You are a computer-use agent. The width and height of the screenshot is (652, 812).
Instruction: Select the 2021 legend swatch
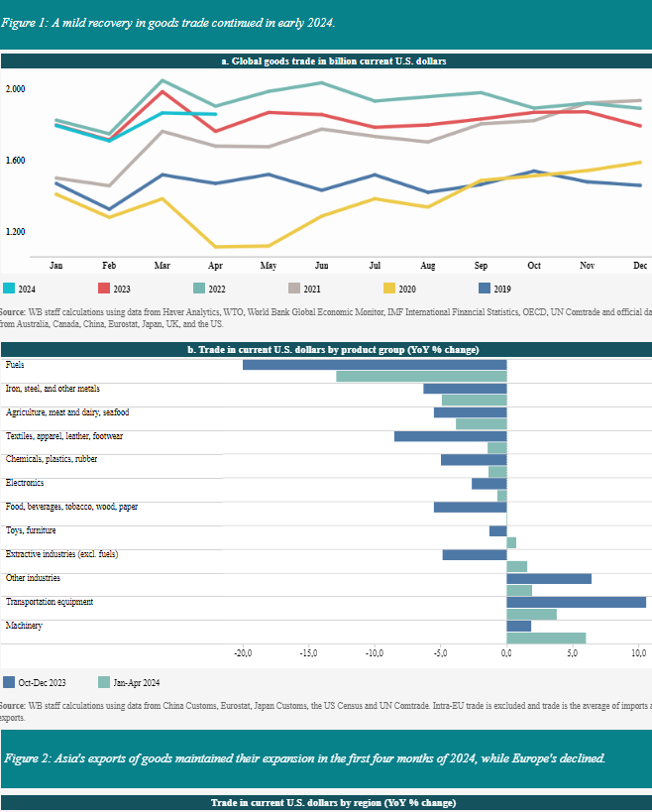click(293, 289)
